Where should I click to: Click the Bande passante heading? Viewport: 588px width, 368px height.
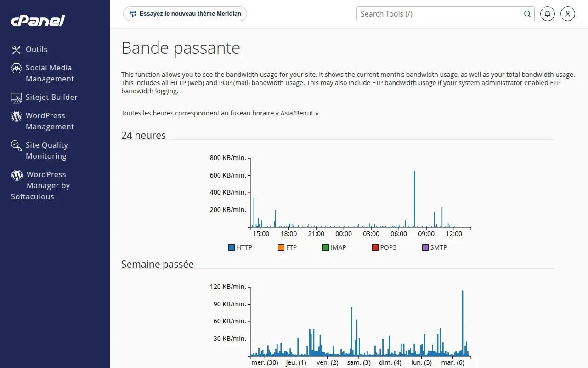(181, 48)
